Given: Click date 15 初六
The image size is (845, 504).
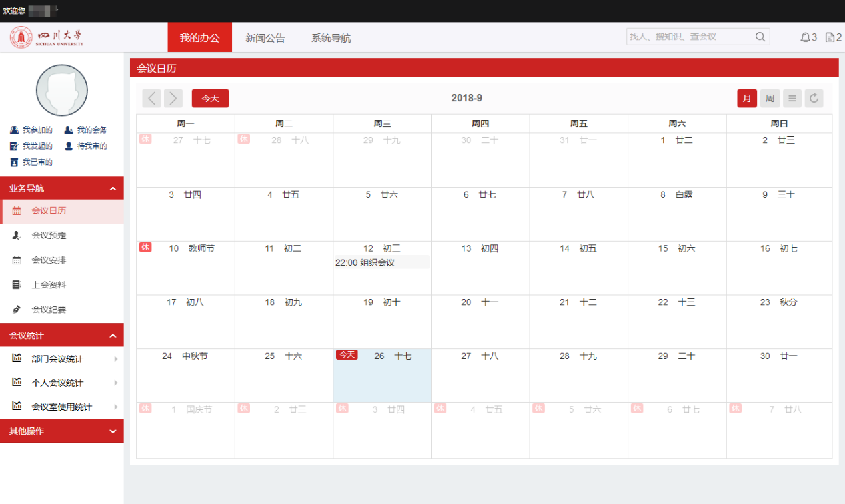Looking at the screenshot, I should point(677,248).
